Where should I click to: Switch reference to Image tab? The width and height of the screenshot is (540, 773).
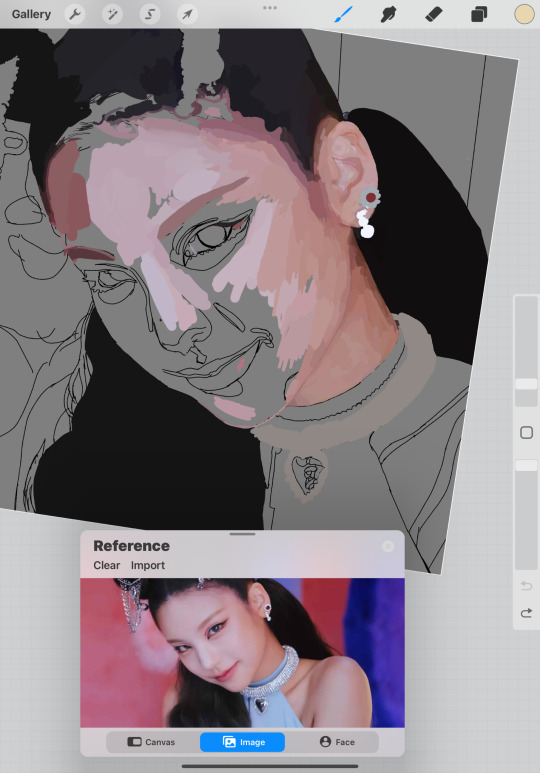243,742
